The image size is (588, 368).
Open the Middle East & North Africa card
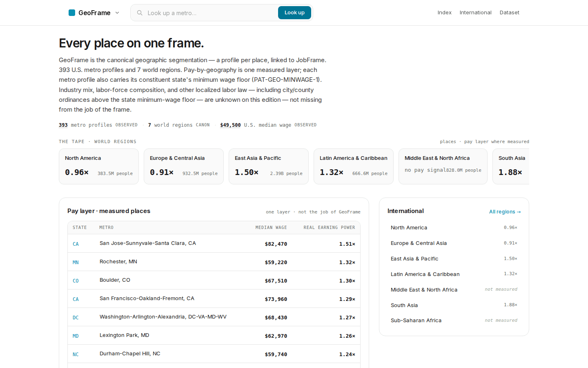click(443, 166)
